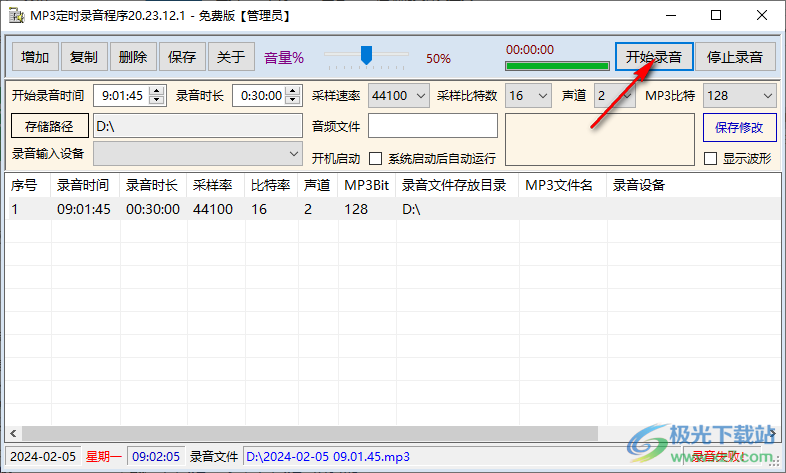Click the file path D:\2024-02-05 09.01.45.mp3
Image resolution: width=786 pixels, height=473 pixels.
pos(328,456)
